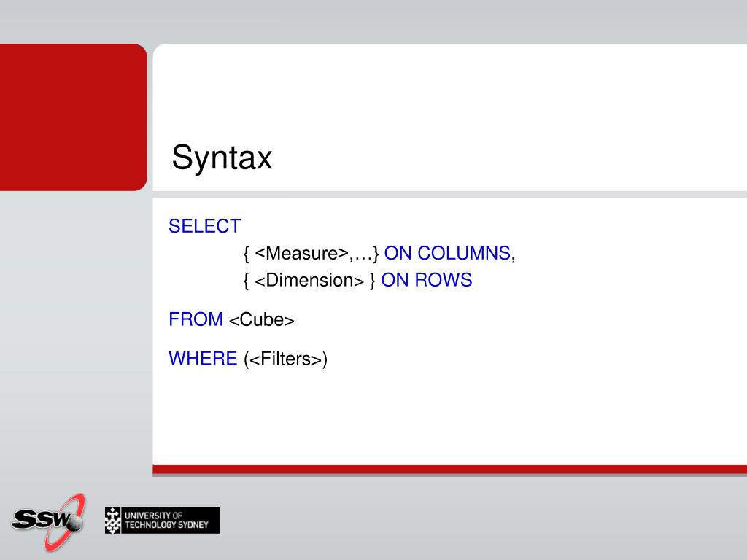747x560 pixels.
Task: Click the red bar below the content area
Action: click(449, 470)
